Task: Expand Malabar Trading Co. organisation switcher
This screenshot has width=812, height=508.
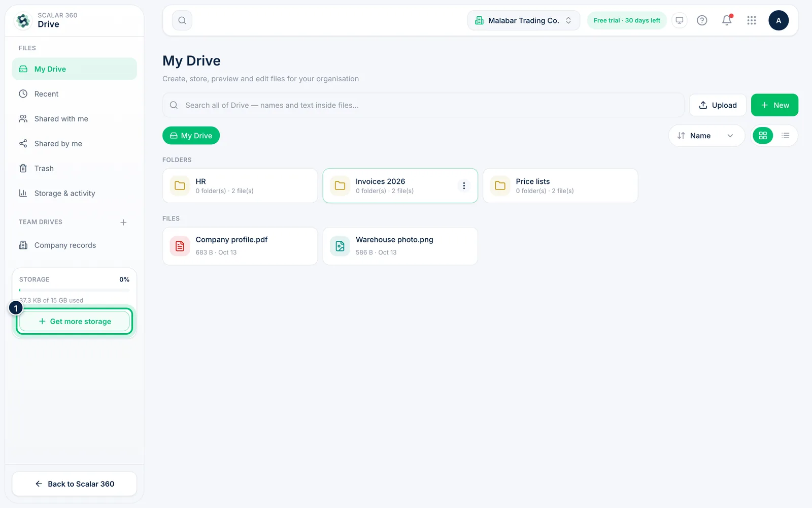Action: coord(523,20)
